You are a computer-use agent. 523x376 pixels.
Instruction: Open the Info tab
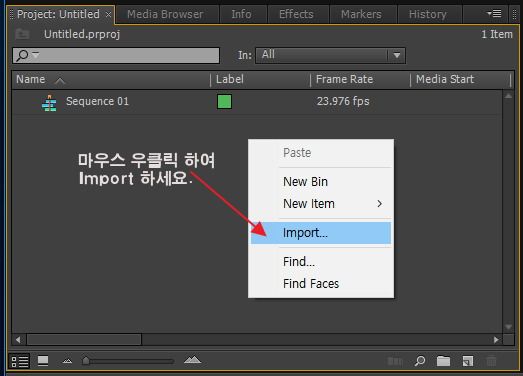[241, 14]
